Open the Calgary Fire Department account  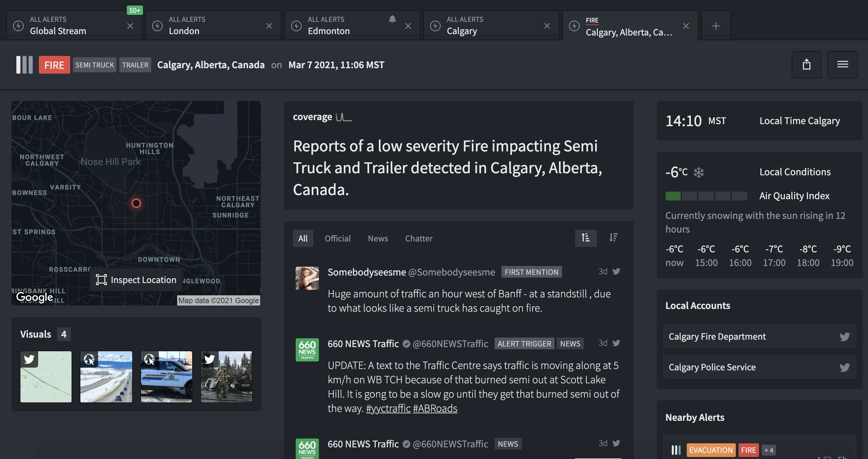(759, 336)
